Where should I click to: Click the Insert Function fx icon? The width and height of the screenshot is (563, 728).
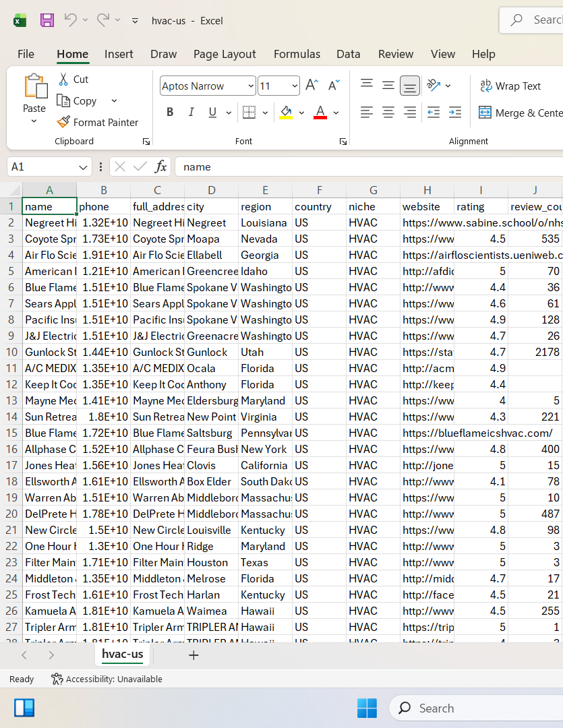(x=160, y=166)
